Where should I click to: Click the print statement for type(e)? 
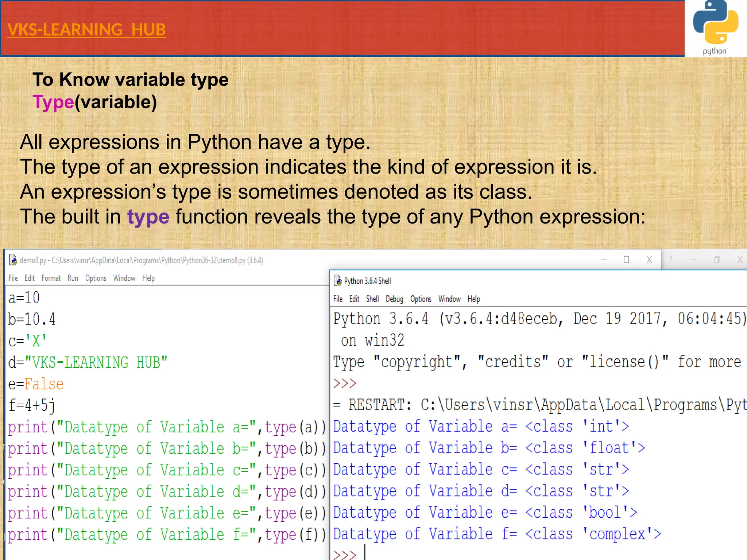click(x=167, y=513)
